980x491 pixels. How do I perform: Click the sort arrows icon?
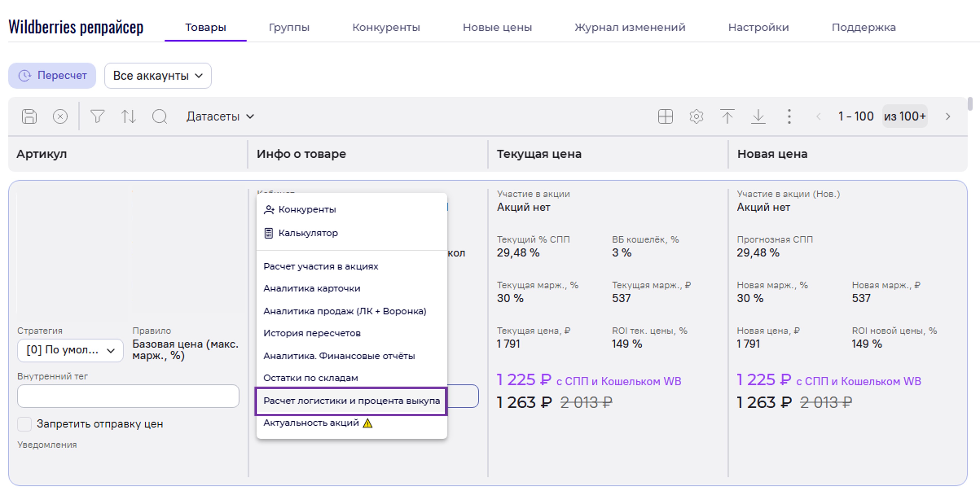[x=128, y=116]
